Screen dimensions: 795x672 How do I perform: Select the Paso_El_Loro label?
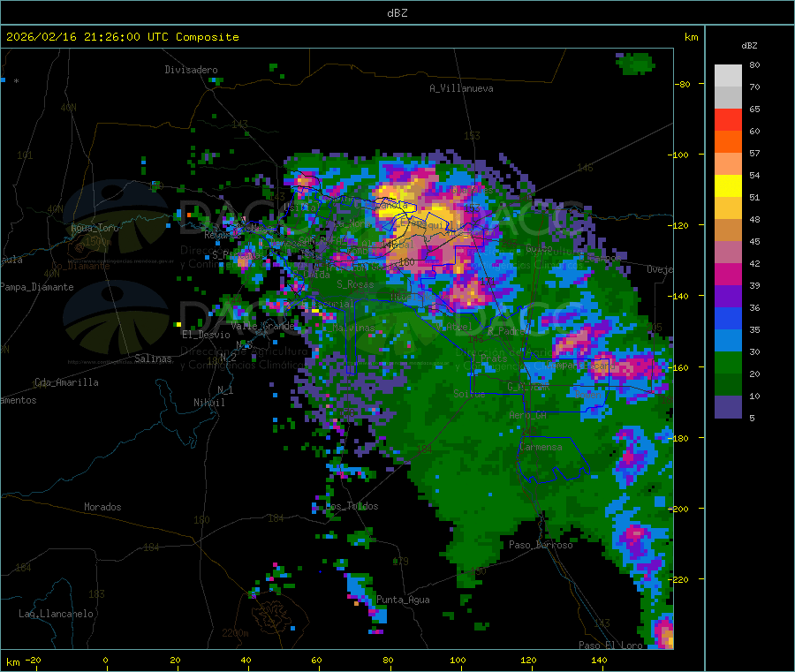click(610, 646)
